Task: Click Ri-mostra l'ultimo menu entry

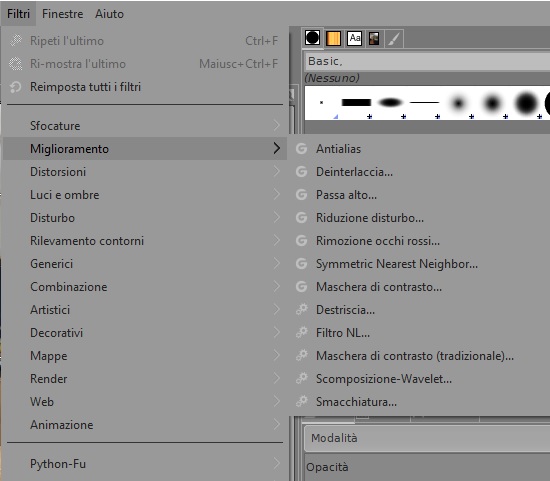Action: coord(145,64)
